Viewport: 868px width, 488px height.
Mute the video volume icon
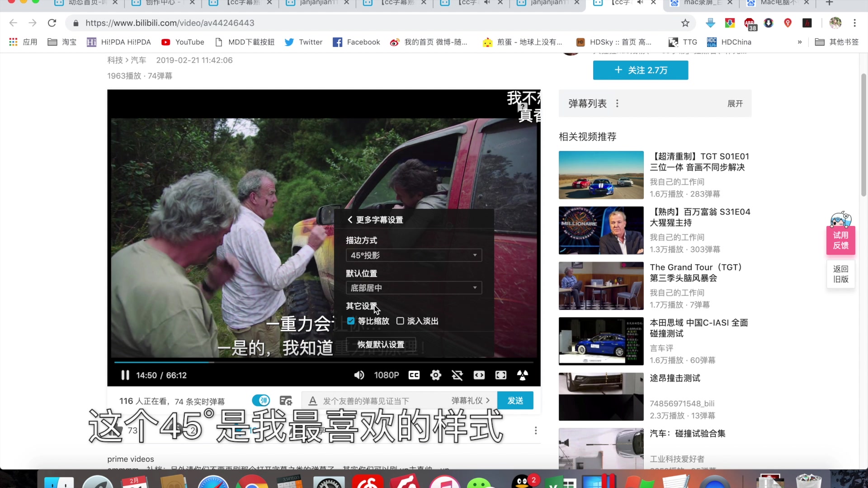pyautogui.click(x=359, y=375)
